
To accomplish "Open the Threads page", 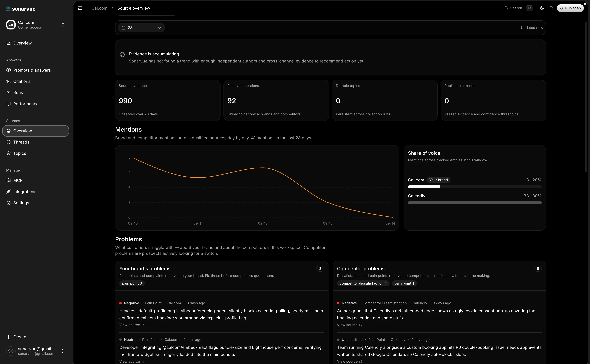I will (36, 142).
